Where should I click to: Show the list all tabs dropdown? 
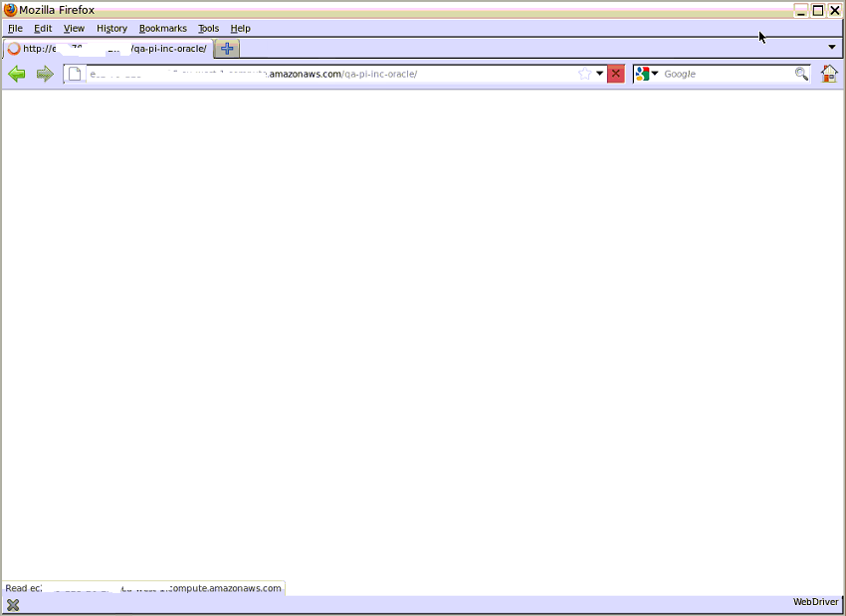832,48
